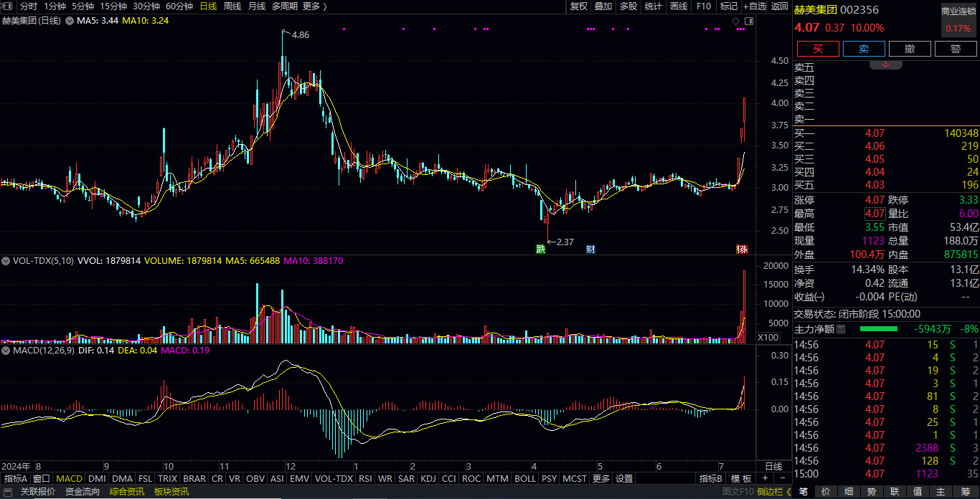This screenshot has height=499, width=980.
Task: Open the MA indicator dropdown arrow
Action: 69,21
